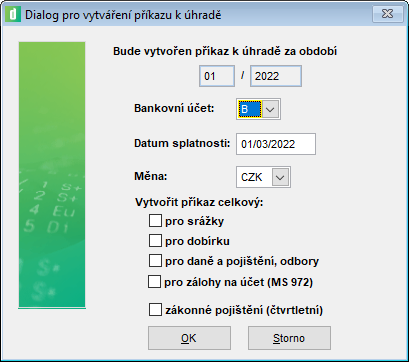Click the green decorative side banner image
The width and height of the screenshot is (409, 362).
coord(52,175)
